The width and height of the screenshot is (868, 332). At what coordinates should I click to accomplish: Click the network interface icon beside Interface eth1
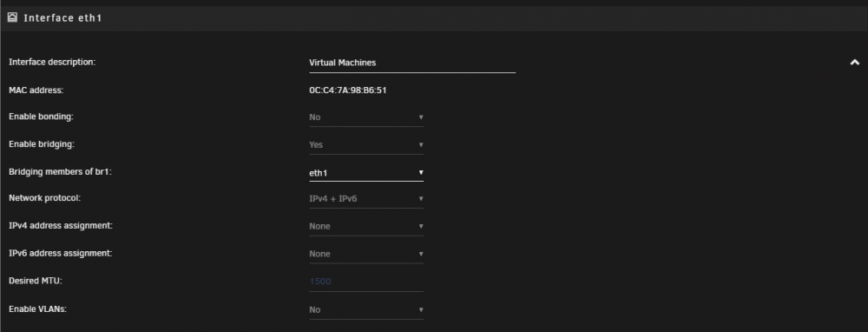click(x=12, y=17)
